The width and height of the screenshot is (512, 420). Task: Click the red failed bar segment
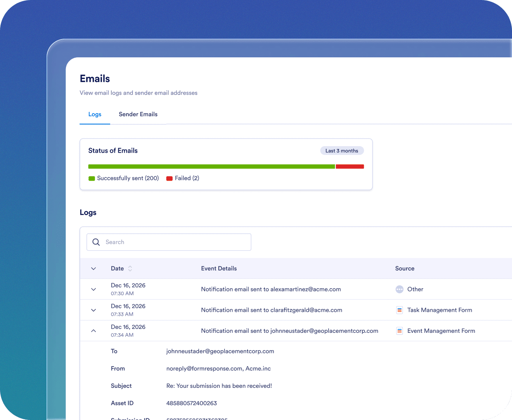click(x=349, y=167)
